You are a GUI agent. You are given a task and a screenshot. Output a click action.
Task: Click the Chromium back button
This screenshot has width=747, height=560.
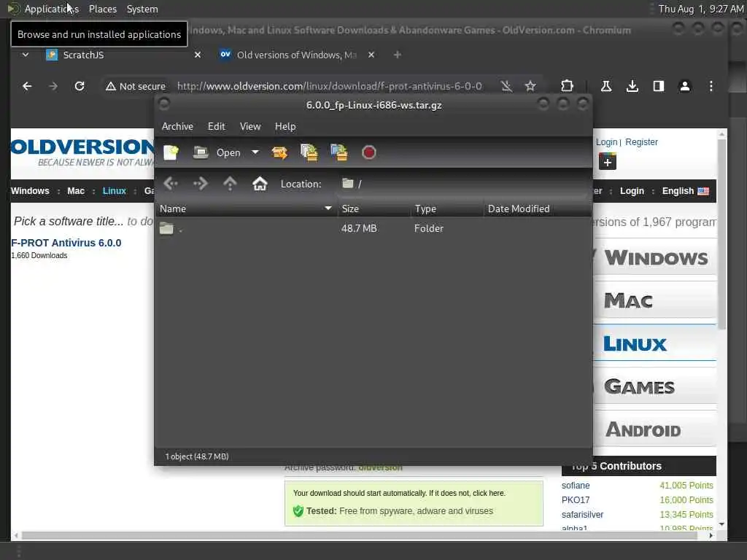point(27,86)
